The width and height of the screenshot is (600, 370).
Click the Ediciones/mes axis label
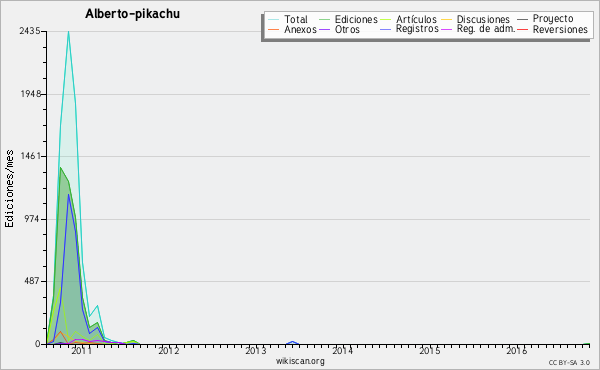(9, 189)
